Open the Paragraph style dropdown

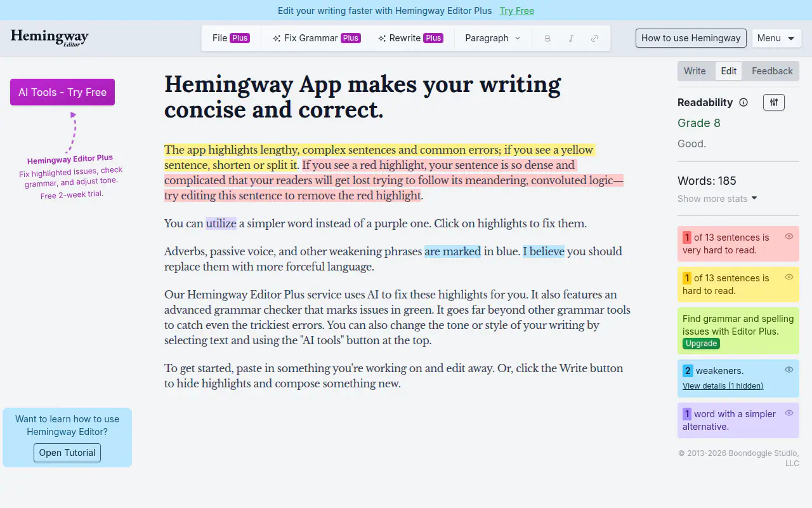493,38
